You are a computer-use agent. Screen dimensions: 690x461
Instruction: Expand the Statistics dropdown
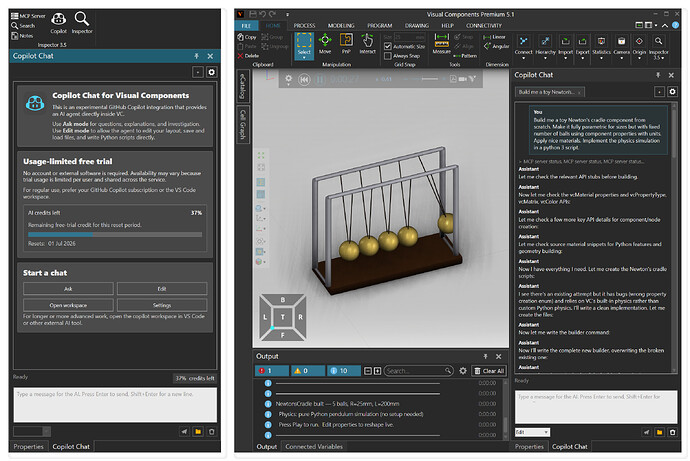click(602, 58)
